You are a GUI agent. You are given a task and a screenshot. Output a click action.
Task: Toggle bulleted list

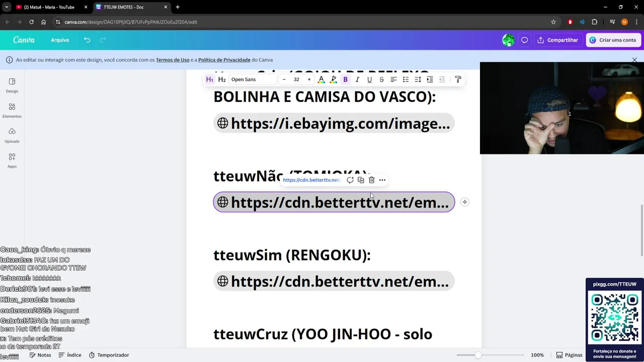pos(406,79)
